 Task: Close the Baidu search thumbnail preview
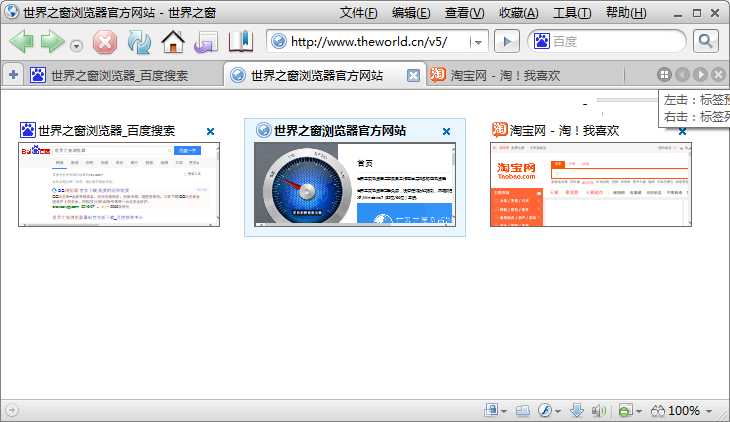pos(210,131)
